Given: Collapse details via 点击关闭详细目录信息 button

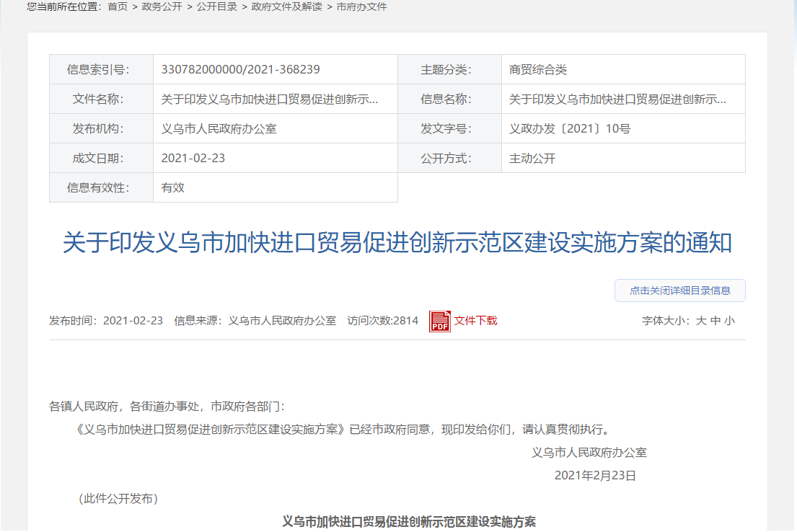Looking at the screenshot, I should point(679,291).
